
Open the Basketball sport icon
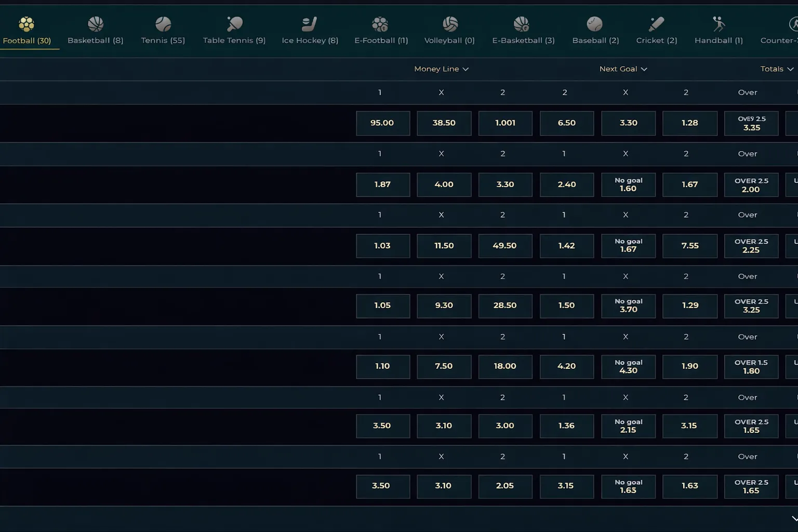tap(96, 24)
